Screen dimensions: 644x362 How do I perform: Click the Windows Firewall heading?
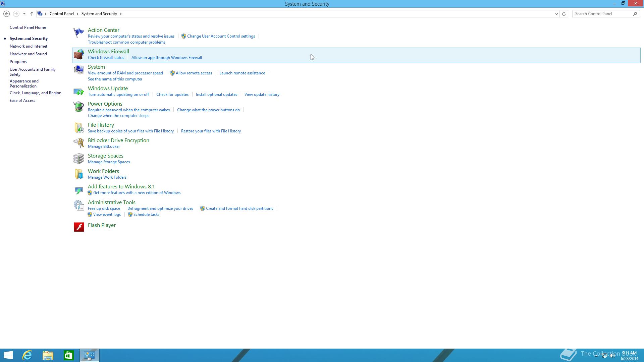[108, 52]
